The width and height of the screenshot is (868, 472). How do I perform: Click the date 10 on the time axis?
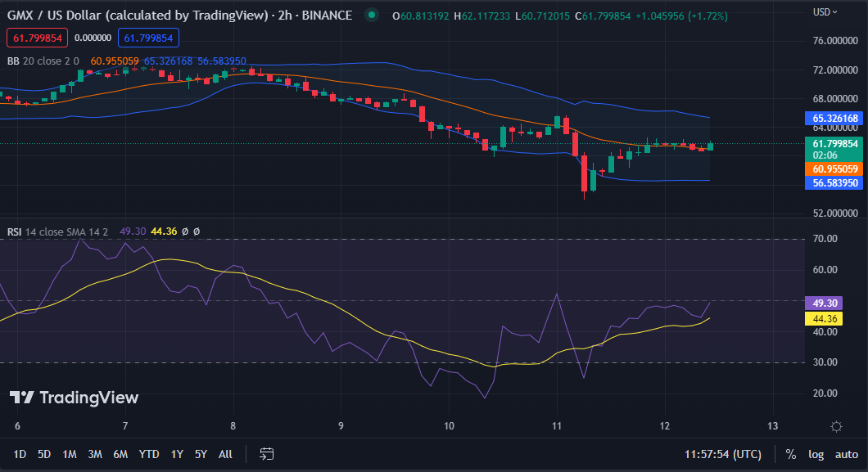click(449, 425)
